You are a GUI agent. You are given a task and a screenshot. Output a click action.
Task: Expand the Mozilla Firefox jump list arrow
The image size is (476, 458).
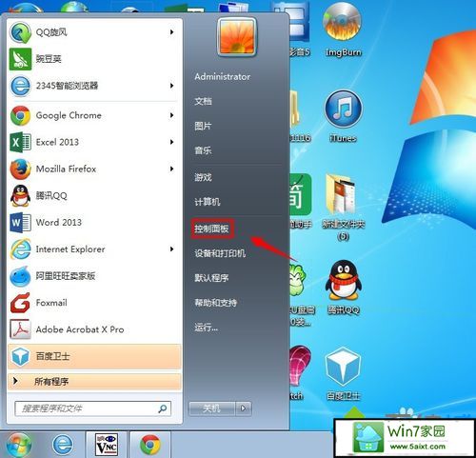171,169
